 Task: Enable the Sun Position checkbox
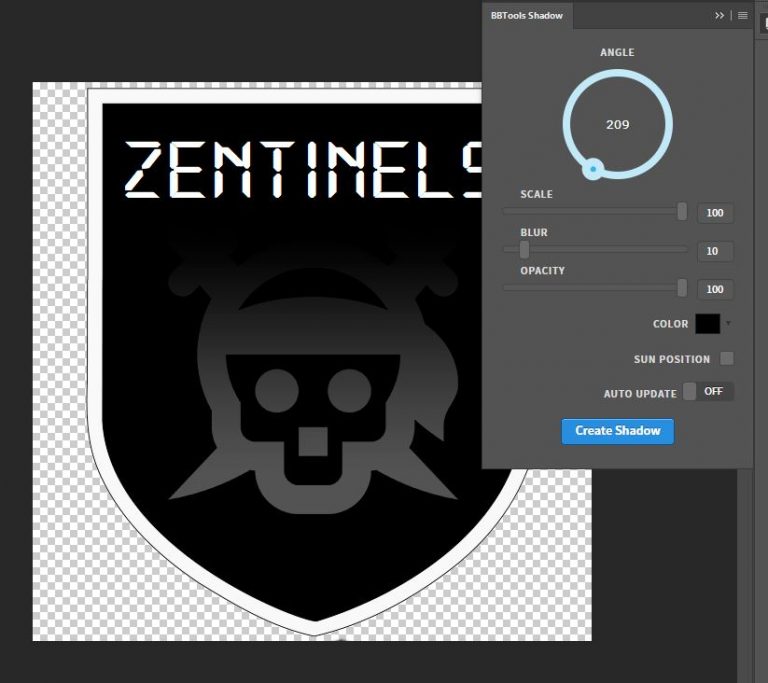click(727, 359)
